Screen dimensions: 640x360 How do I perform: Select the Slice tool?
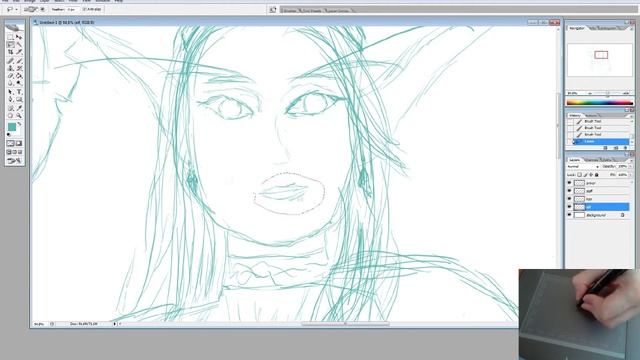pos(19,53)
